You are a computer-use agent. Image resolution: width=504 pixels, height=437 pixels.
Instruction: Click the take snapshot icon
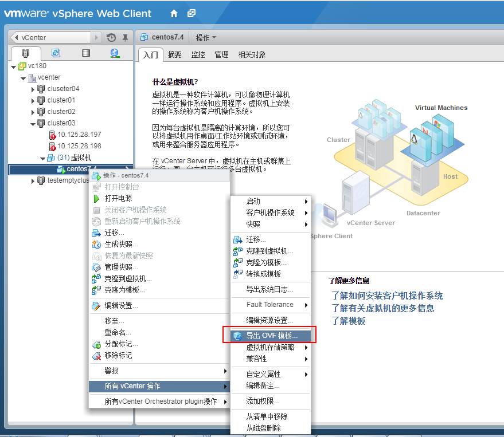coord(96,244)
